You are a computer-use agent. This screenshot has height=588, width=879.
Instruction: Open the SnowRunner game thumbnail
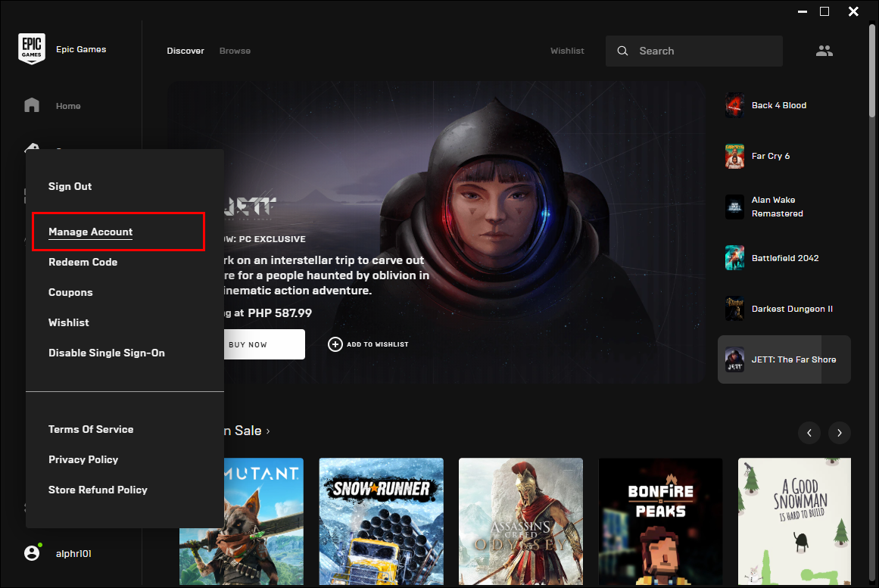[x=381, y=521]
